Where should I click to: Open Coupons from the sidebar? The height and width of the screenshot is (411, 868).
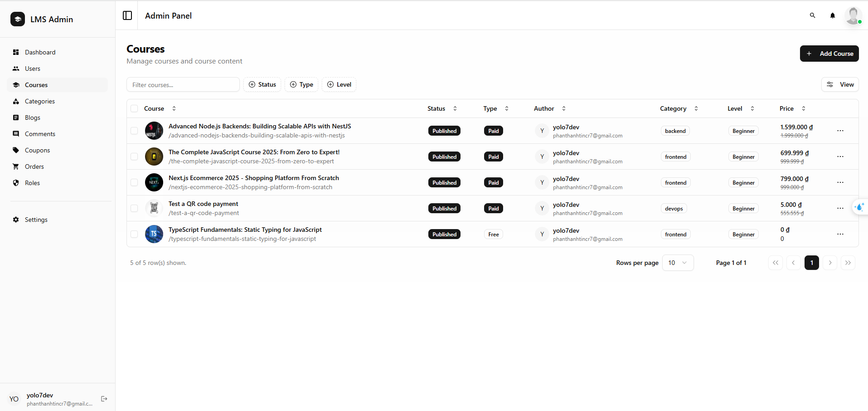37,150
